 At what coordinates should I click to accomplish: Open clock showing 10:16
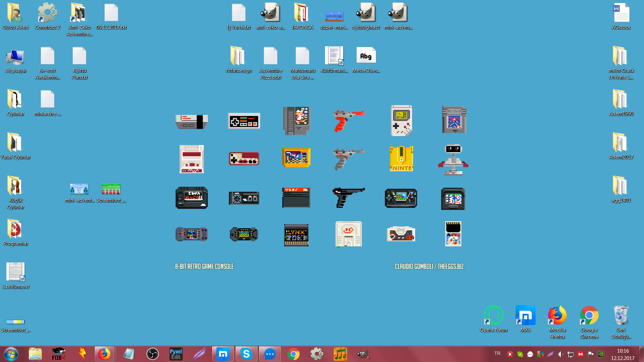(623, 354)
